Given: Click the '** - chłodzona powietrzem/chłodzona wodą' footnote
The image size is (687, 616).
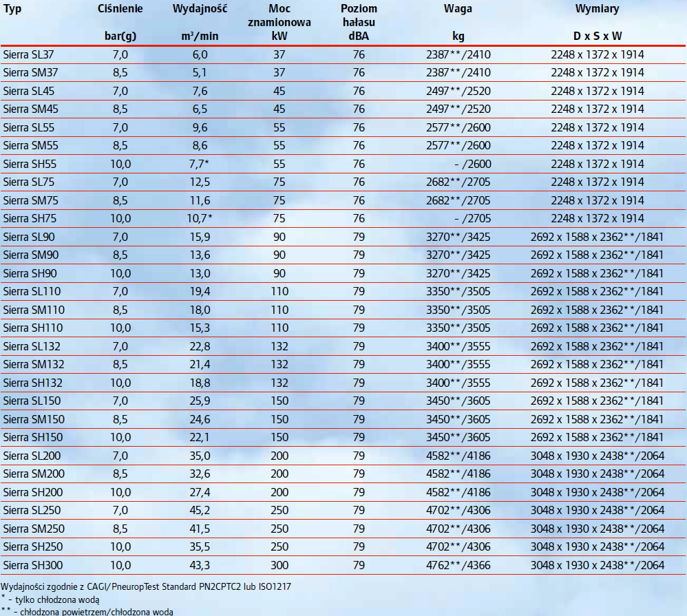Looking at the screenshot, I should [87, 612].
